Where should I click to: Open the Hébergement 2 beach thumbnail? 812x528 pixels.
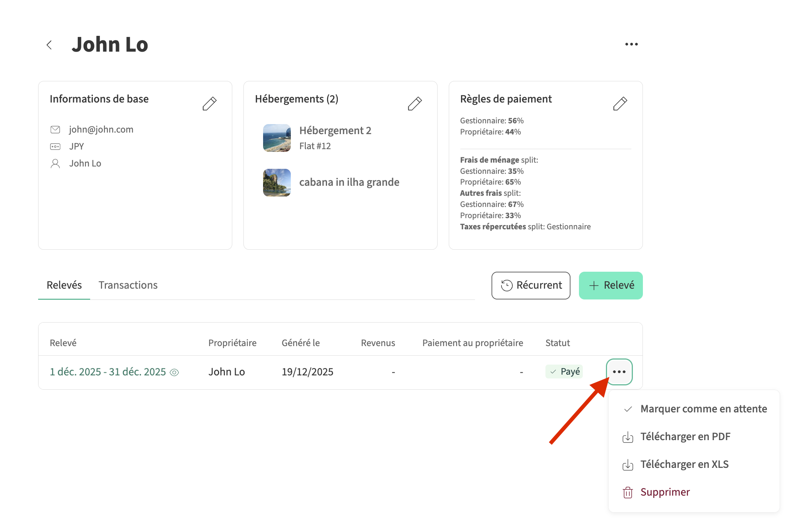[277, 138]
